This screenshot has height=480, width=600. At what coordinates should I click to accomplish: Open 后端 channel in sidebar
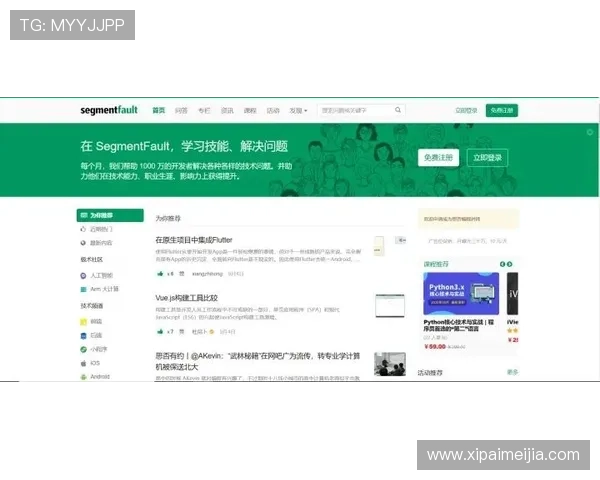(x=91, y=335)
